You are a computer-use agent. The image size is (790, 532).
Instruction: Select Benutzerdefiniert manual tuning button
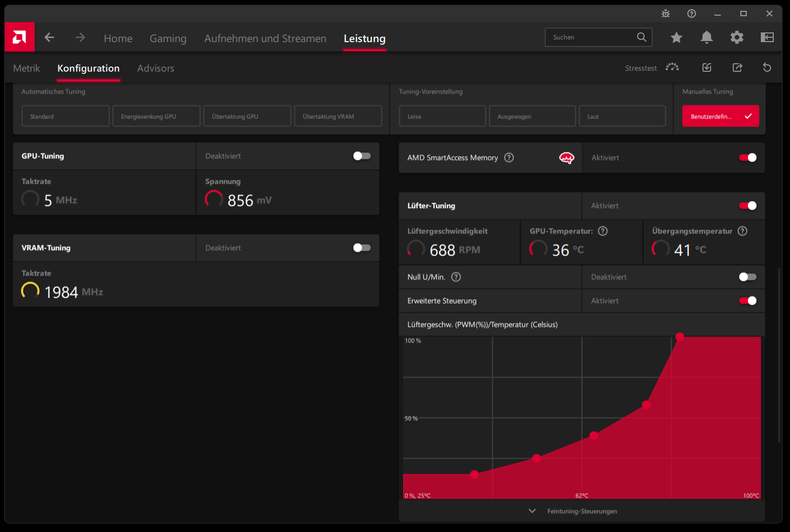point(721,116)
